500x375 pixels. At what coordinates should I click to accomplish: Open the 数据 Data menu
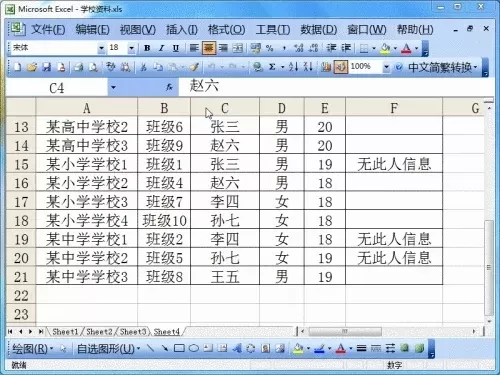point(319,30)
